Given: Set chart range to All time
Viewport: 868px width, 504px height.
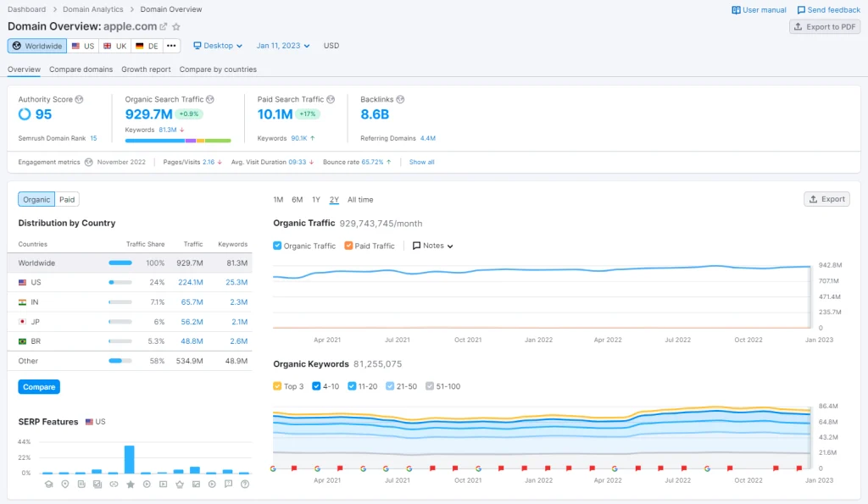Looking at the screenshot, I should pos(360,200).
